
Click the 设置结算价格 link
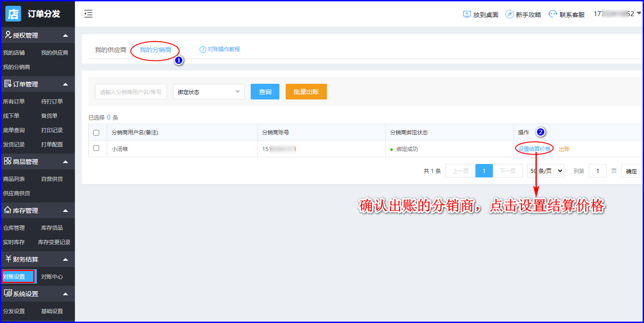(534, 149)
